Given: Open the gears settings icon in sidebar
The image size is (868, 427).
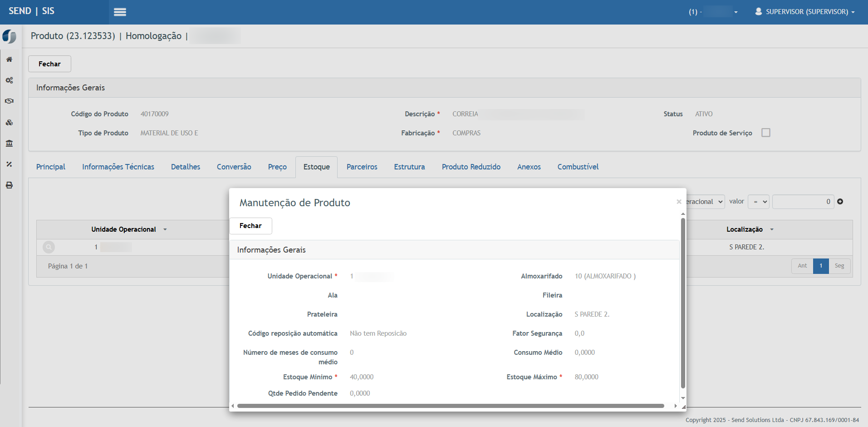Looking at the screenshot, I should 9,80.
